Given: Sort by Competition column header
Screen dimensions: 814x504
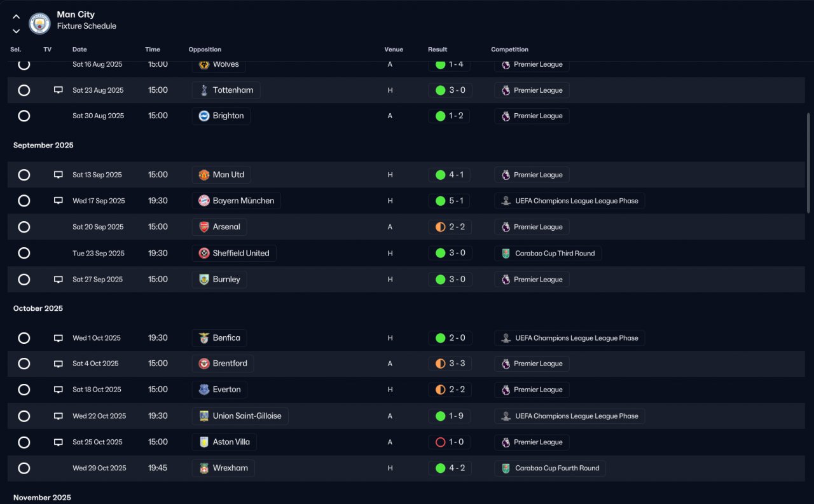Looking at the screenshot, I should (509, 50).
